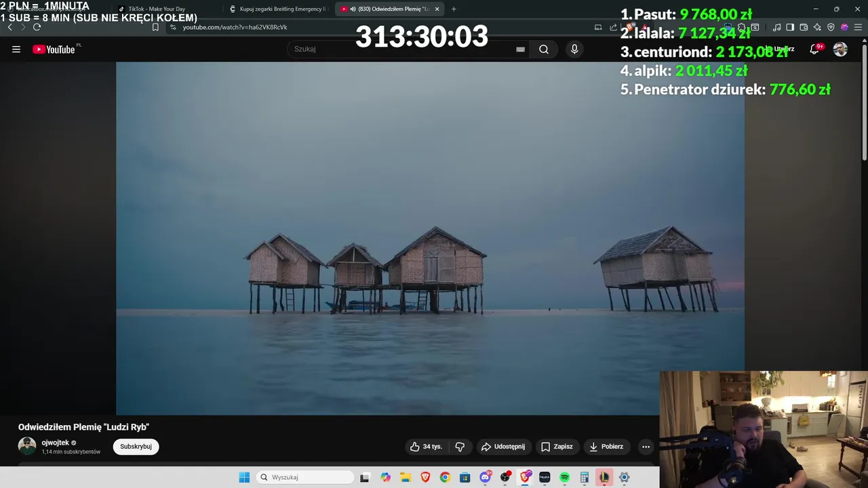The height and width of the screenshot is (488, 868).
Task: Open Google Chrome from the taskbar
Action: coord(445,477)
